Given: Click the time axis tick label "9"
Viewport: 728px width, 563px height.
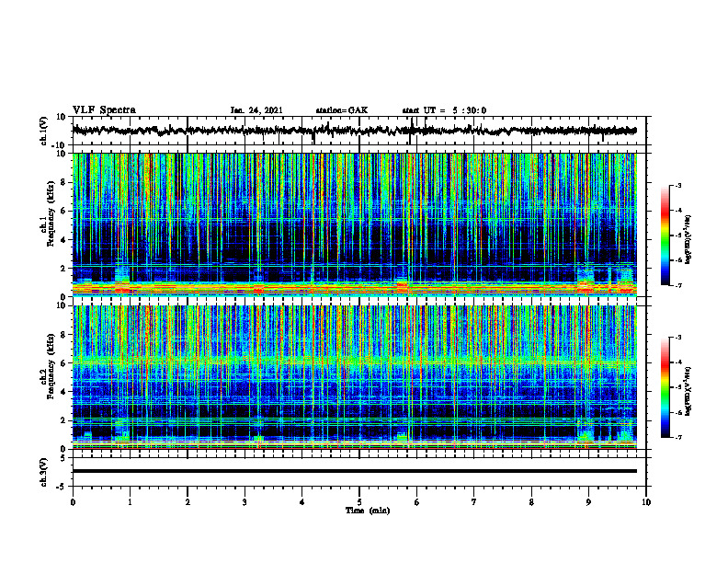Looking at the screenshot, I should (x=588, y=502).
